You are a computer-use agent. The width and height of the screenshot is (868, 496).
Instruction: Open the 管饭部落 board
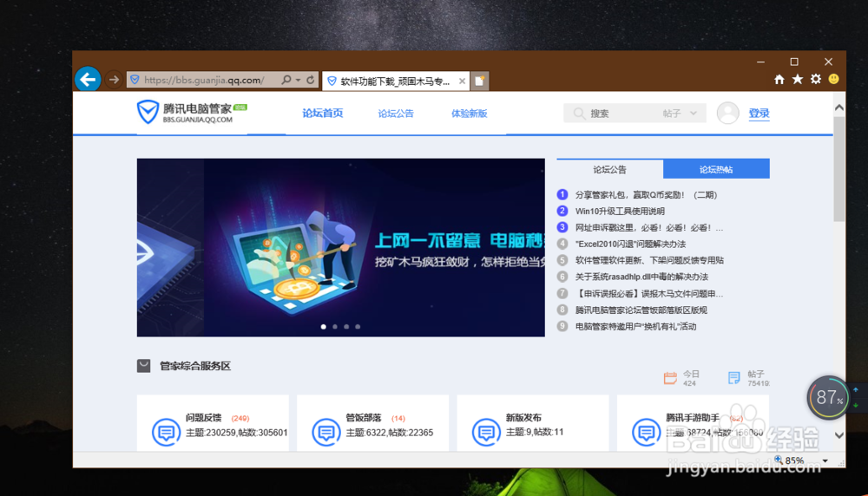click(364, 418)
